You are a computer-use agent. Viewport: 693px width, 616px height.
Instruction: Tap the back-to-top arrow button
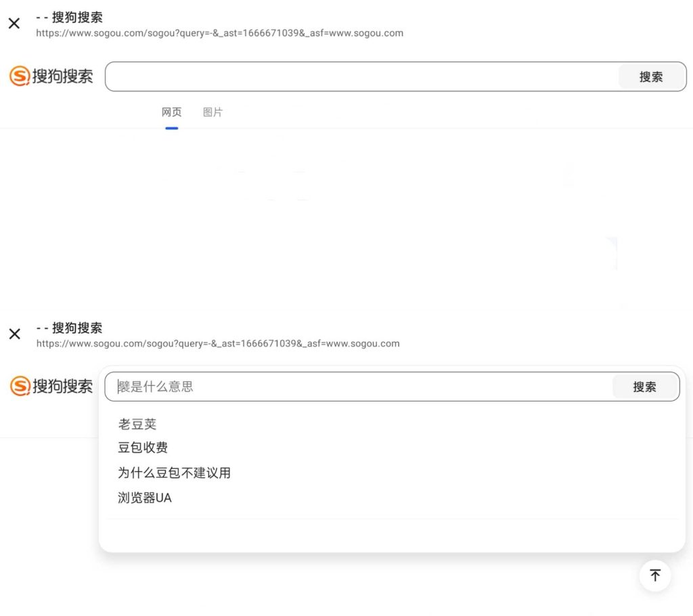point(655,575)
